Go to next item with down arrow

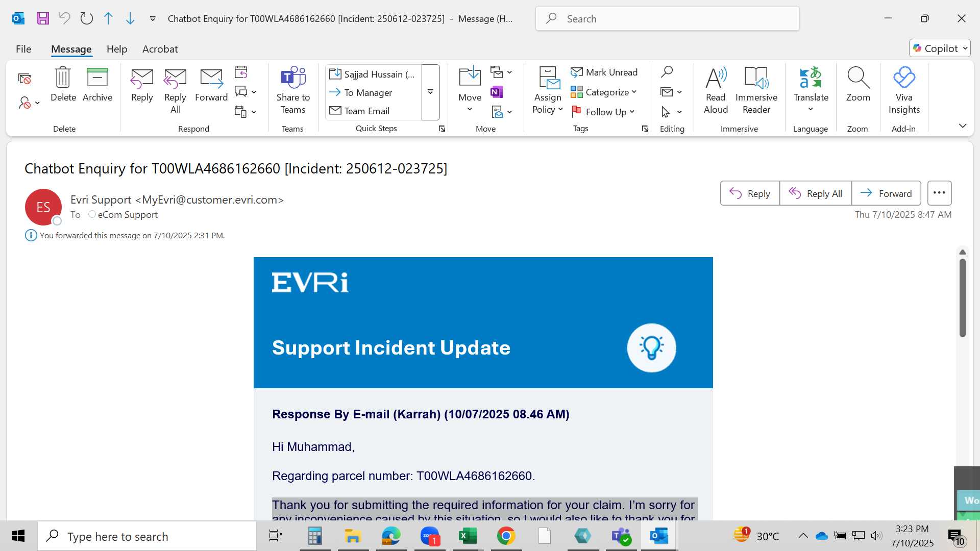tap(130, 19)
